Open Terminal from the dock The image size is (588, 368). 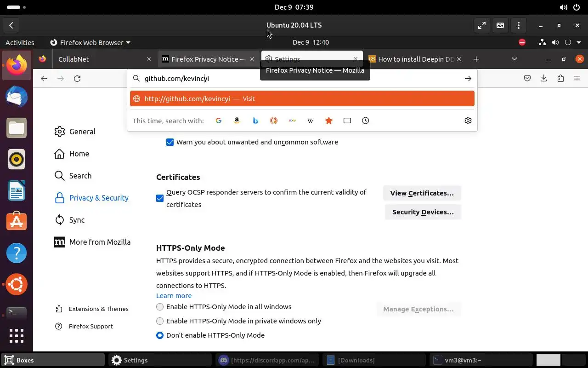pos(17,313)
